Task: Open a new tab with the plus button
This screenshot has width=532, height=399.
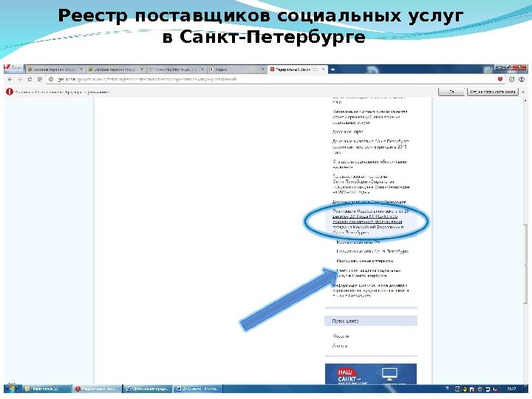Action: (332, 69)
